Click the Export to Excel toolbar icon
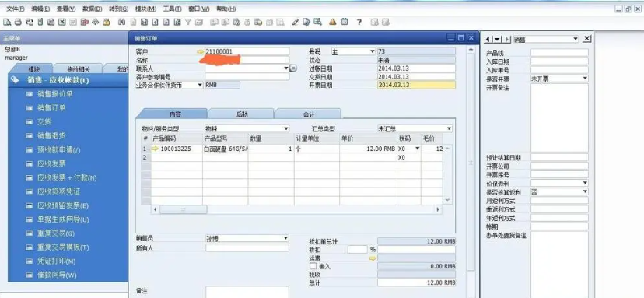Viewport: 644px width, 298px height. point(62,23)
